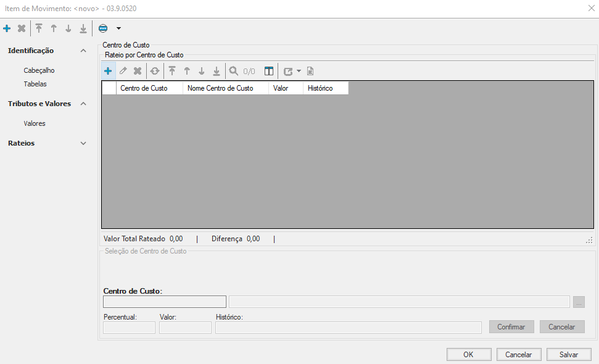Viewport: 599px width, 364px height.
Task: Click the document report icon in the Rateio toolbar
Action: [310, 71]
